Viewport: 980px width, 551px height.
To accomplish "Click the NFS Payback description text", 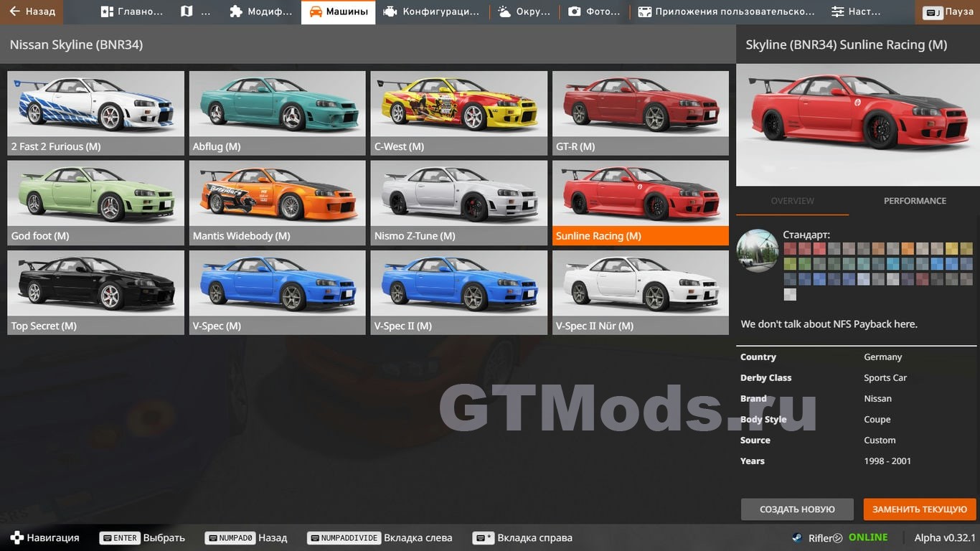I will [829, 324].
